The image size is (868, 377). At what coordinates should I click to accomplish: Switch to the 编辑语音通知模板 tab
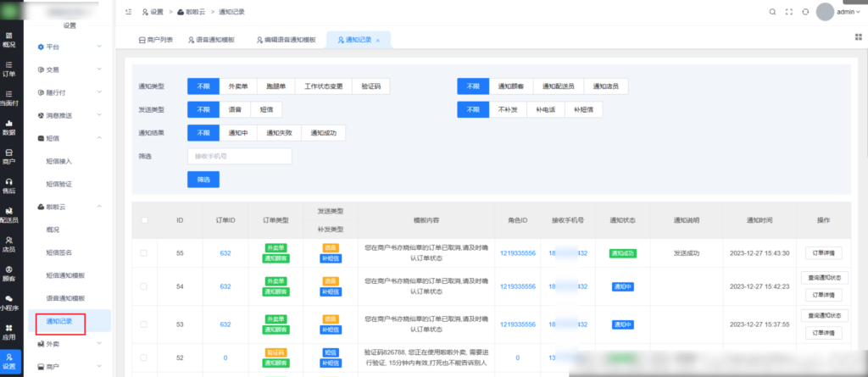[287, 40]
